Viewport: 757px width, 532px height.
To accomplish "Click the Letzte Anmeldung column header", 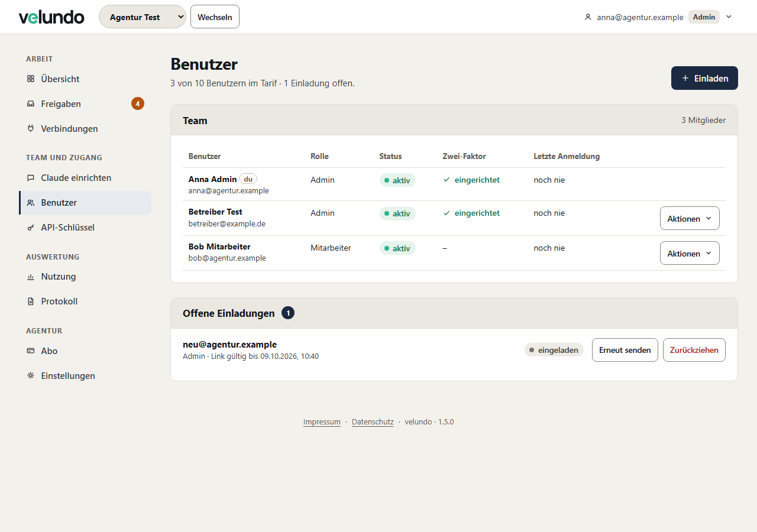I will coord(567,157).
